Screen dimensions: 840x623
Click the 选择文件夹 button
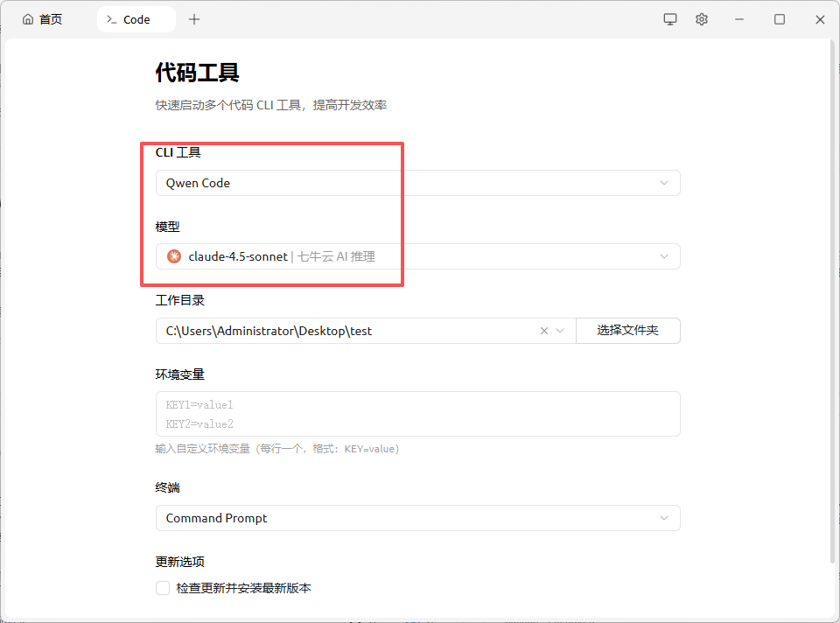(627, 331)
